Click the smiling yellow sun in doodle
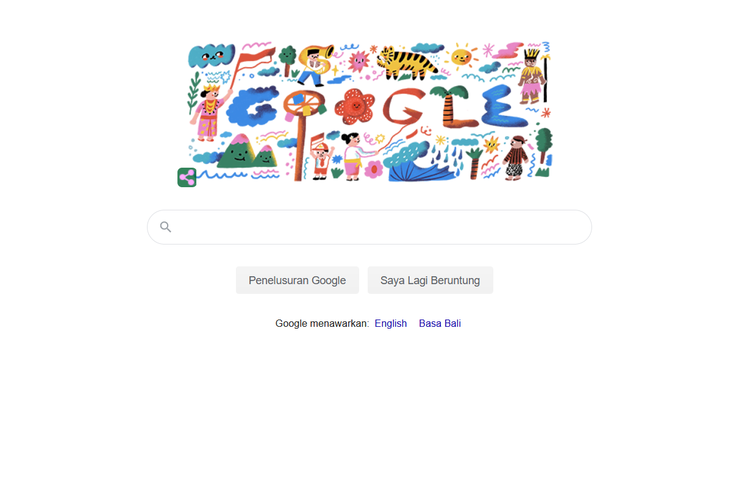750x500 pixels. pos(461,57)
